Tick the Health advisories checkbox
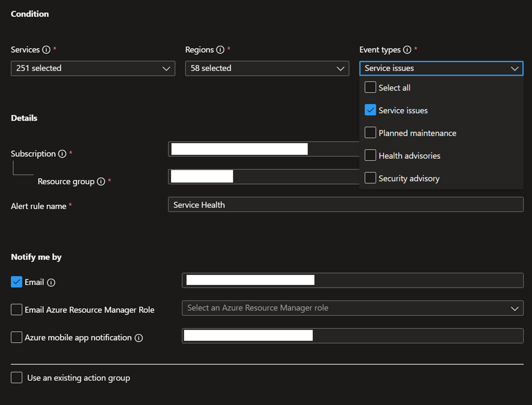 click(370, 156)
